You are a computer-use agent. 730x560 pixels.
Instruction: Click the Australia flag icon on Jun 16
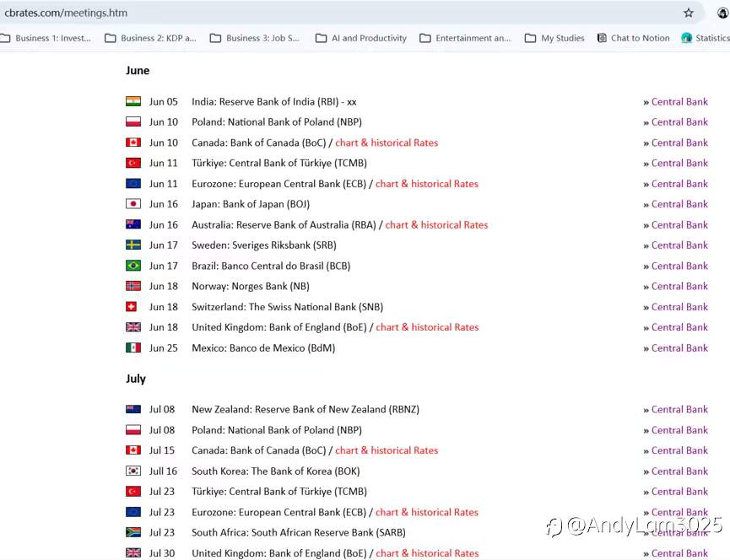tap(133, 224)
